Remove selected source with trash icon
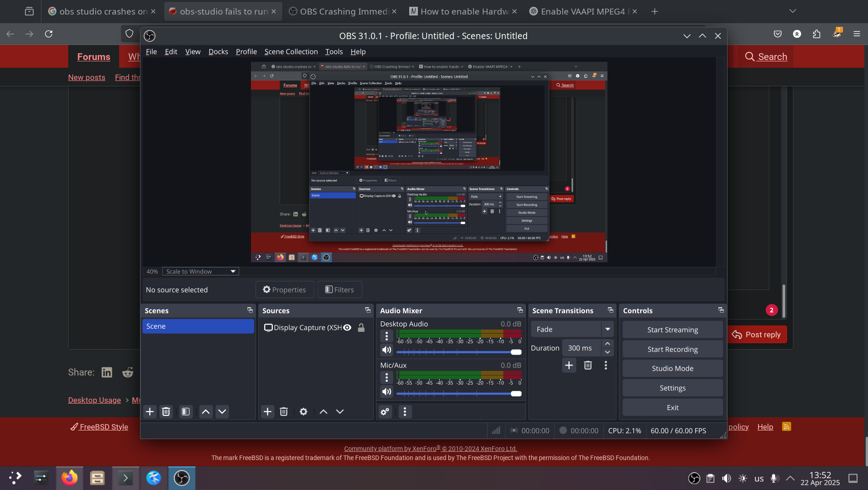Image resolution: width=868 pixels, height=490 pixels. 284,412
